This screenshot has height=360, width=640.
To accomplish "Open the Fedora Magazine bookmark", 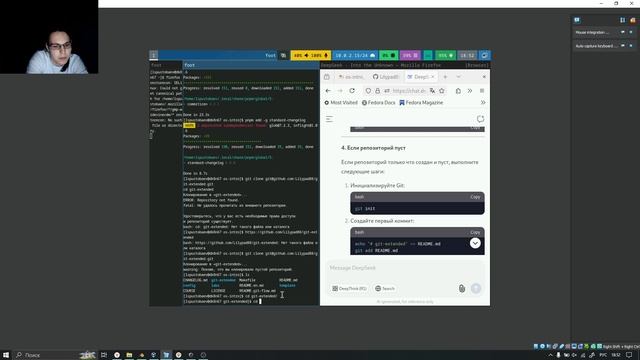I will point(421,102).
